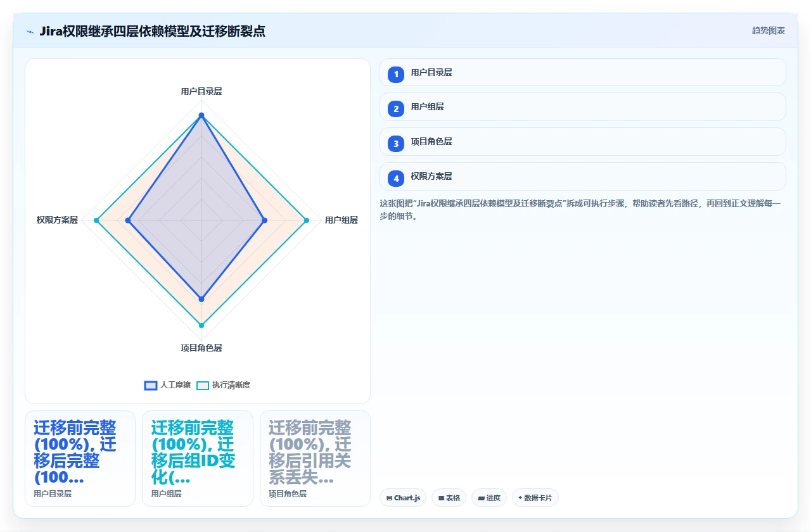Screen dimensions: 811x532
Task: Click the blue data point on 权限方案层 axis
Action: 128,220
